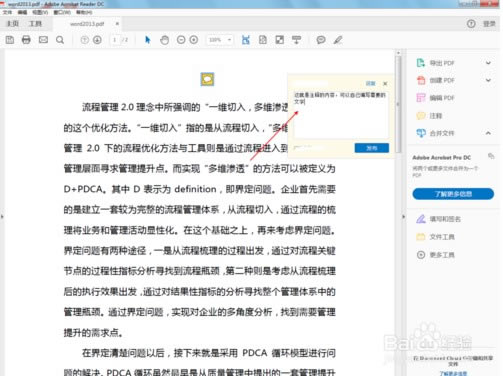Expand the left navigation pane arrow
Image resolution: width=503 pixels, height=376 pixels.
(x=2, y=217)
